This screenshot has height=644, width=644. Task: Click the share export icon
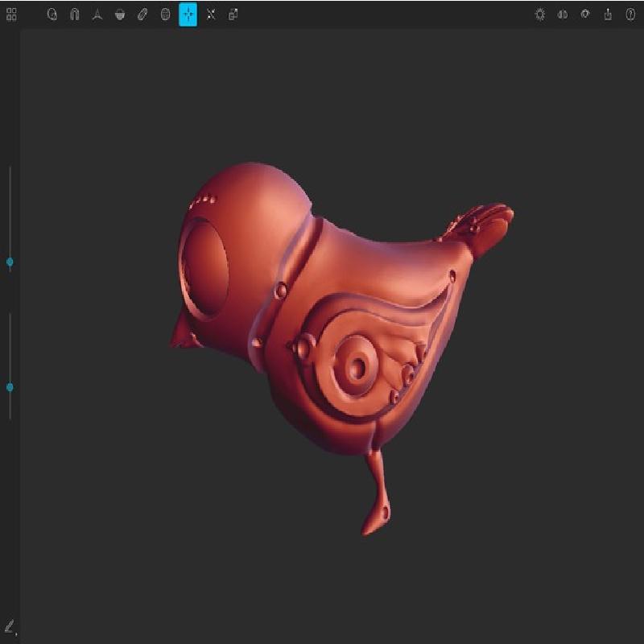tap(608, 14)
